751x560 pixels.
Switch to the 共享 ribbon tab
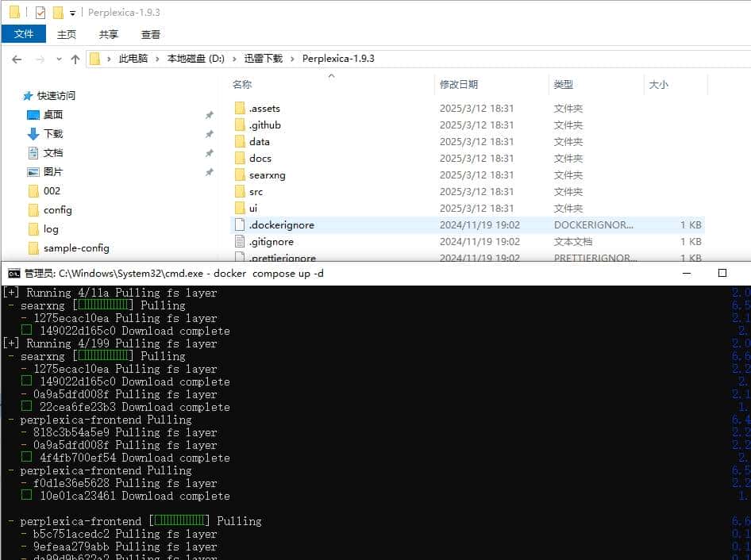[108, 34]
